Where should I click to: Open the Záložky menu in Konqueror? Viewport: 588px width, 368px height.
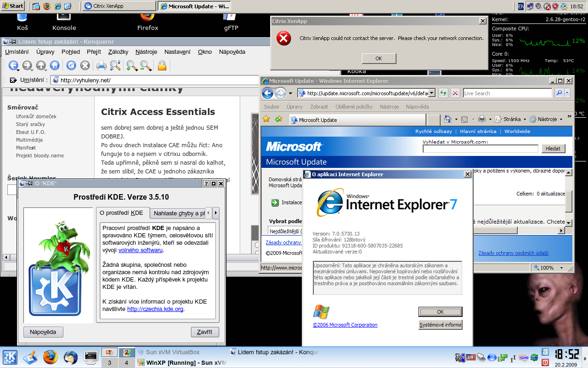point(118,52)
